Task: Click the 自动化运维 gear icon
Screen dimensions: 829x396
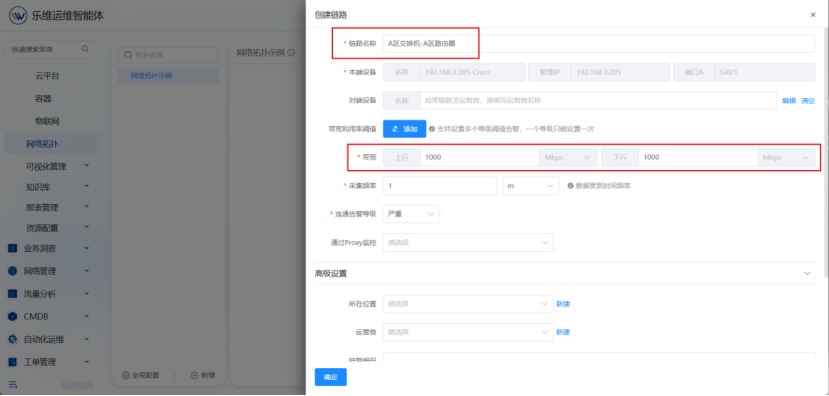Action: tap(13, 339)
